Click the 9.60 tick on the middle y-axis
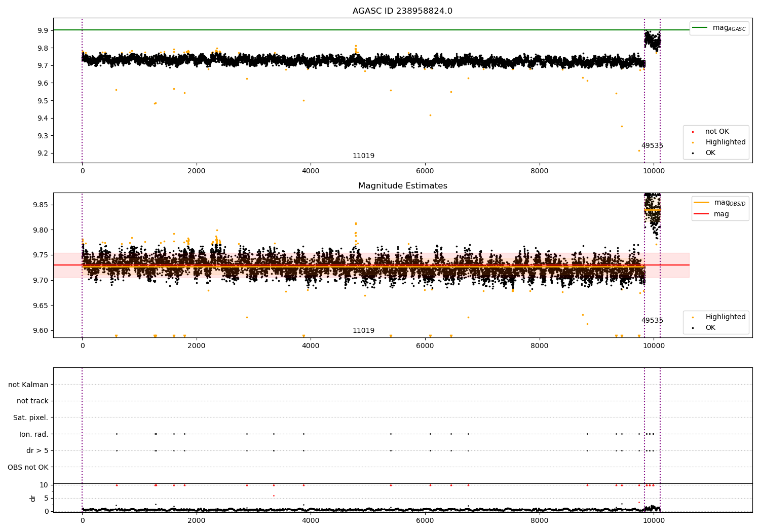The height and width of the screenshot is (532, 760). (41, 331)
